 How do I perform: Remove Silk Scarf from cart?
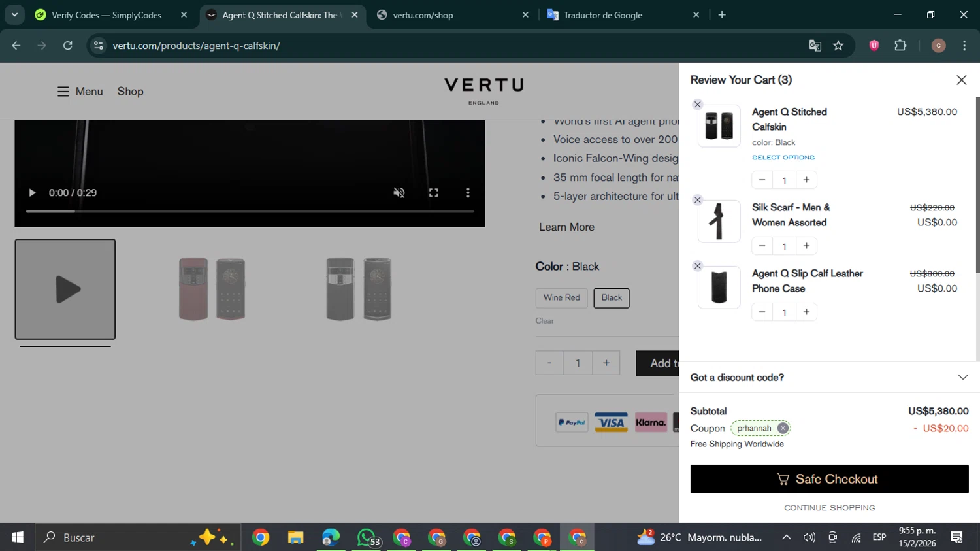coord(698,200)
